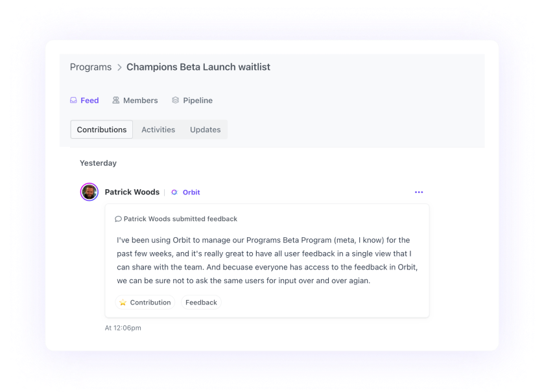Click the breadcrumb chevron after Programs
This screenshot has width=544, height=392.
[x=119, y=67]
